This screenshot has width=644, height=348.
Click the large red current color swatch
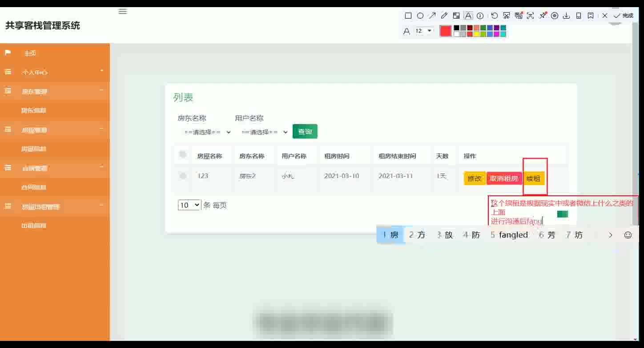point(445,31)
